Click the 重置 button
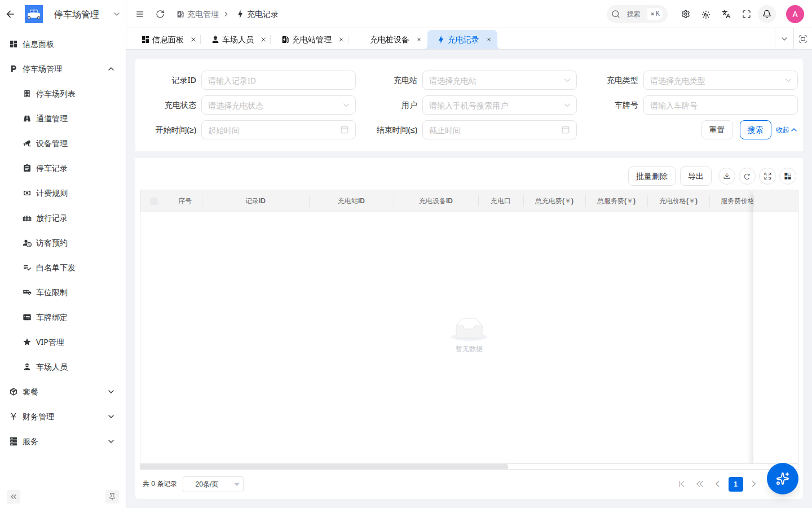 [717, 130]
